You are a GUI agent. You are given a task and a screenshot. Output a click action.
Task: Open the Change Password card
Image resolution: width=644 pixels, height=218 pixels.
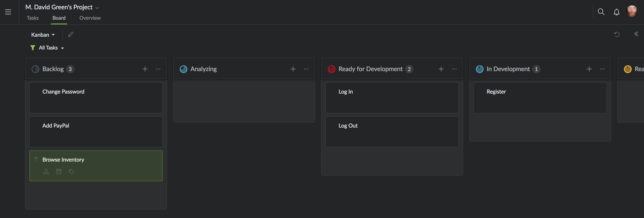click(96, 98)
